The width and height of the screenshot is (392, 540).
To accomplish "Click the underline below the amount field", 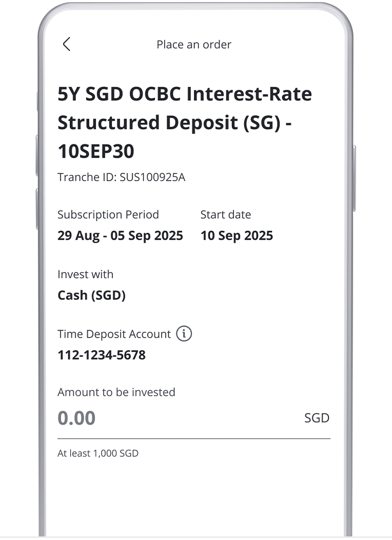I will (x=194, y=439).
